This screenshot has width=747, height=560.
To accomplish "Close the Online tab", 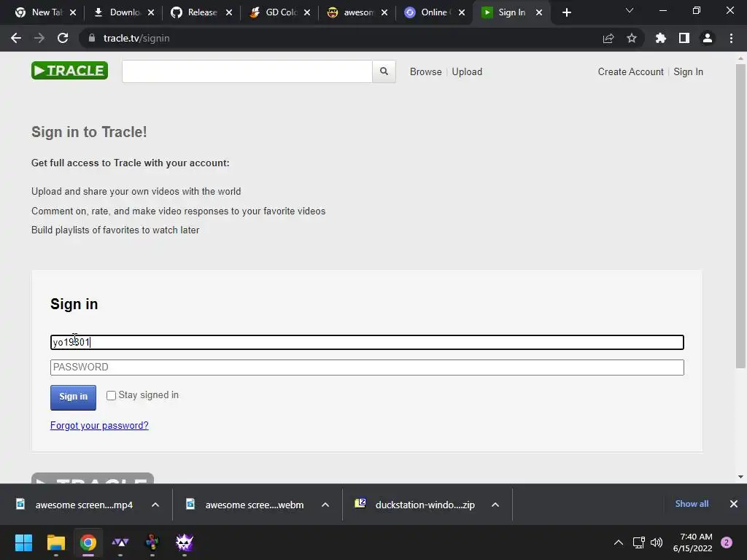I will pos(462,12).
